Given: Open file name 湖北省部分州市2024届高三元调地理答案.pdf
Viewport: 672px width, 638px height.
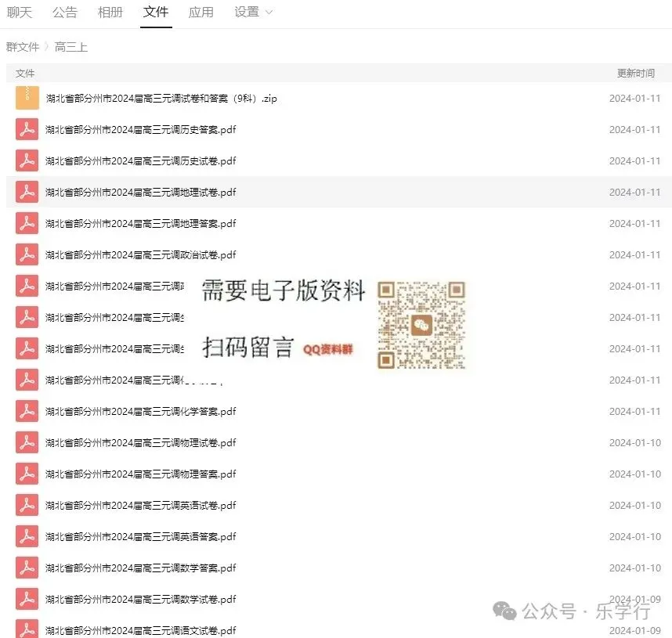Looking at the screenshot, I should pyautogui.click(x=140, y=224).
